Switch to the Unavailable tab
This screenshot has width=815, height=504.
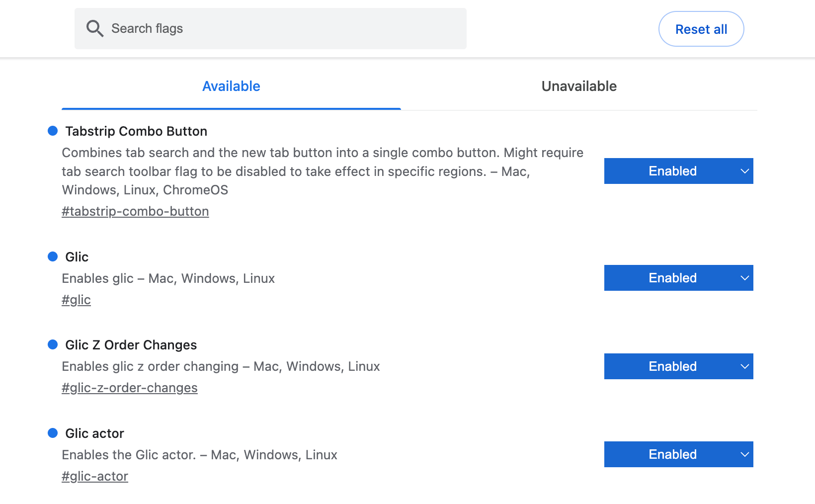pyautogui.click(x=578, y=86)
